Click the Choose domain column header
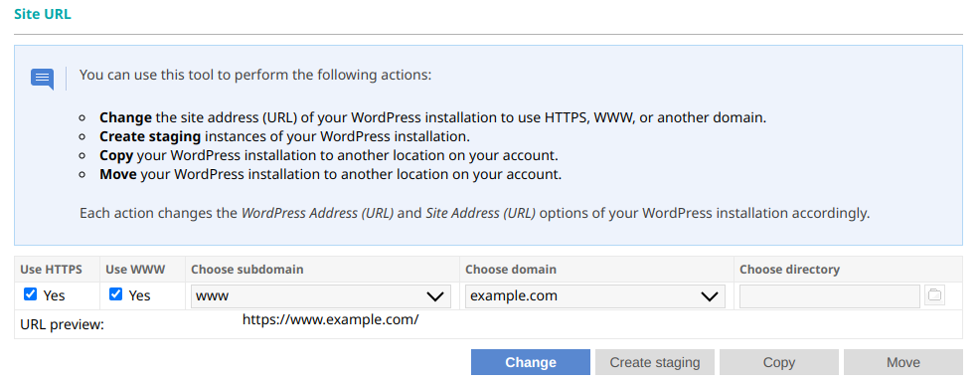 511,270
